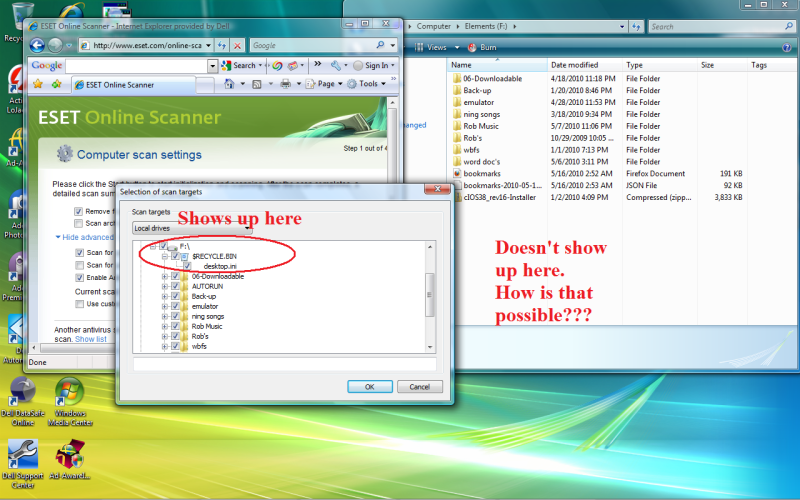Image resolution: width=800 pixels, height=500 pixels.
Task: Open the Tools menu in IE
Action: click(365, 84)
